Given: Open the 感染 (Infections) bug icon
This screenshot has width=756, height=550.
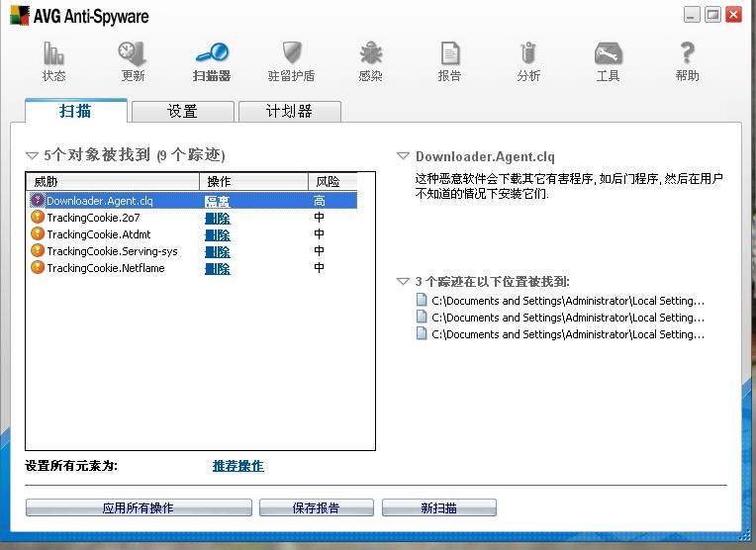Looking at the screenshot, I should [370, 53].
